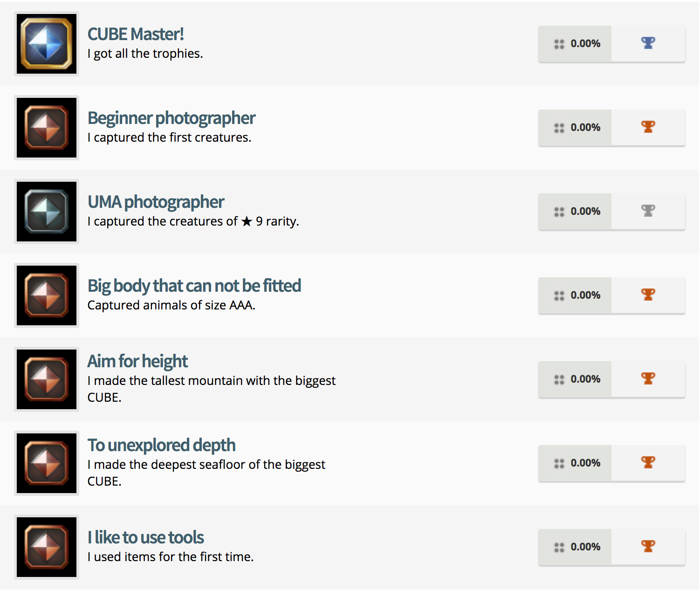
Task: Open the To unexplored depth trophy link
Action: 161,445
